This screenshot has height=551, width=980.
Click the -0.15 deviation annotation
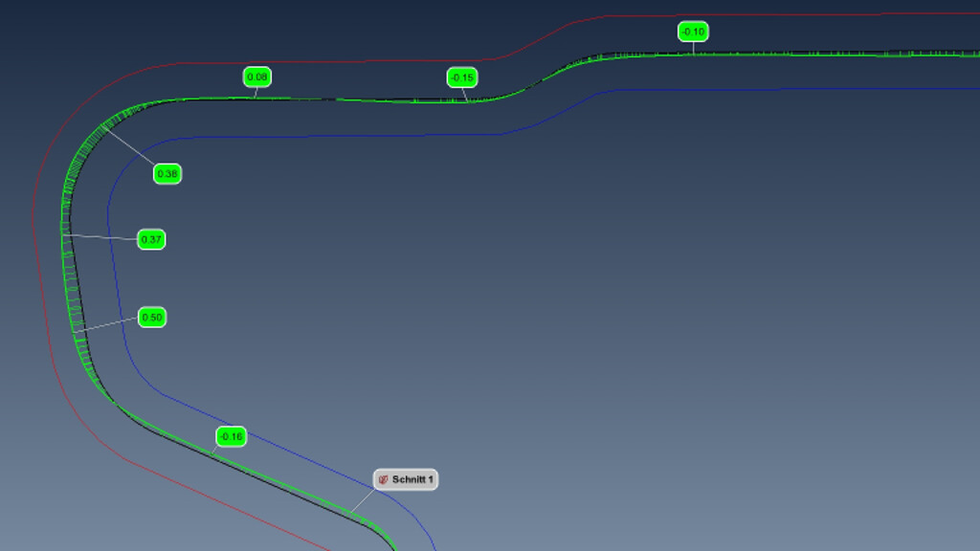pyautogui.click(x=462, y=77)
